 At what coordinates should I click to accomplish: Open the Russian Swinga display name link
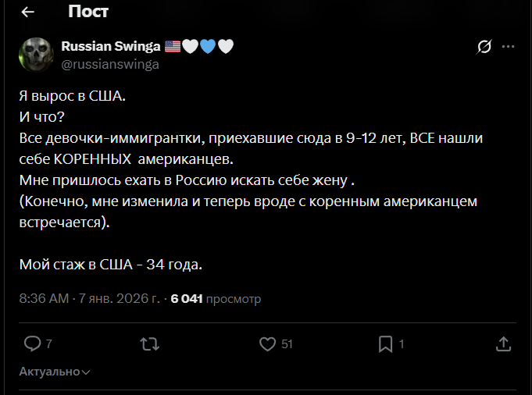click(111, 47)
